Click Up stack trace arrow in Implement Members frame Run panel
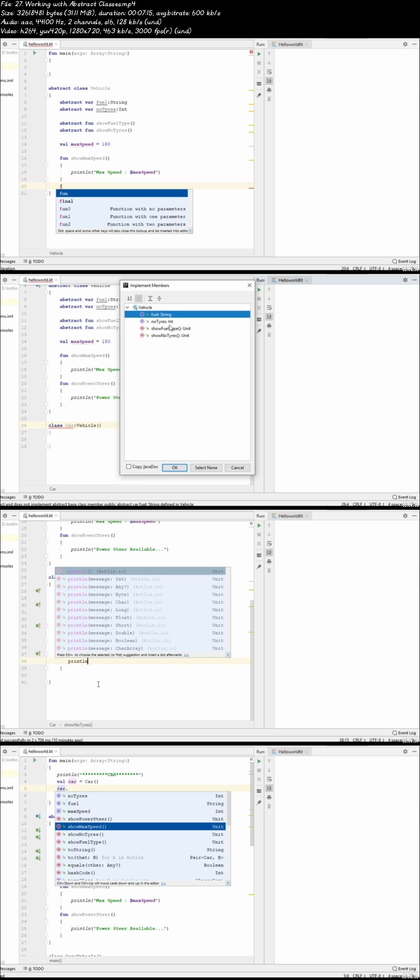The image size is (420, 980). point(269,289)
